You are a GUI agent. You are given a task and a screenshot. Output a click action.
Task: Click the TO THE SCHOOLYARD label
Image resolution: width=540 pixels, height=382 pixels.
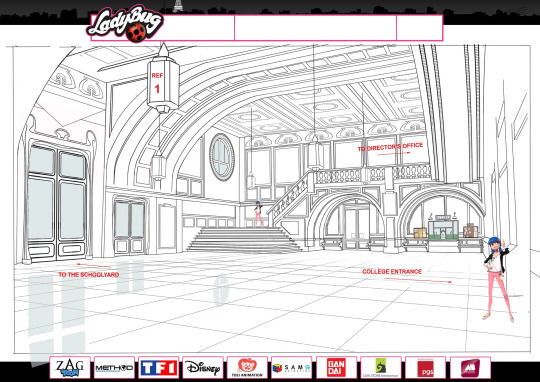click(89, 275)
